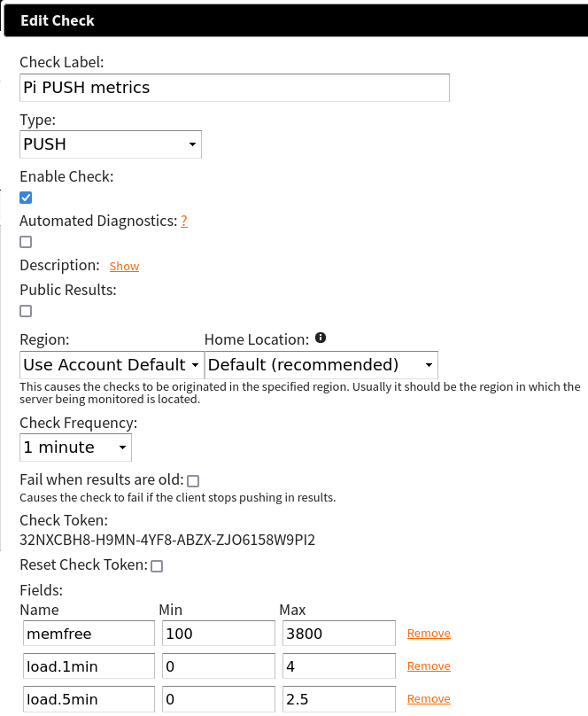The image size is (588, 716).
Task: Click the memfree Min value field
Action: [218, 634]
